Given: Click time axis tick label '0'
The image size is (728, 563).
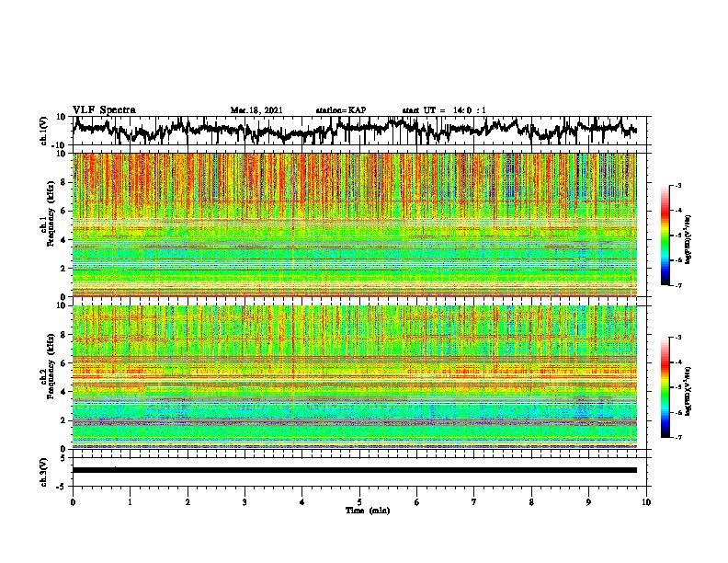Looking at the screenshot, I should (73, 502).
